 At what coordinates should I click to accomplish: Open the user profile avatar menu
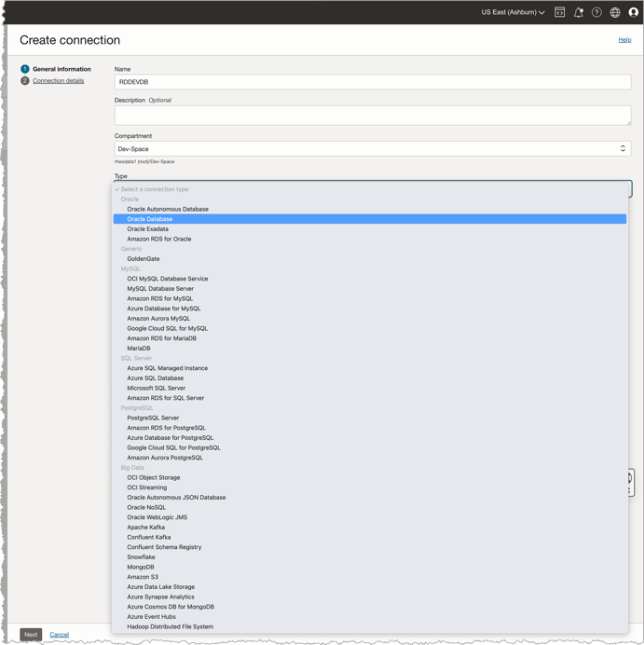pyautogui.click(x=634, y=12)
